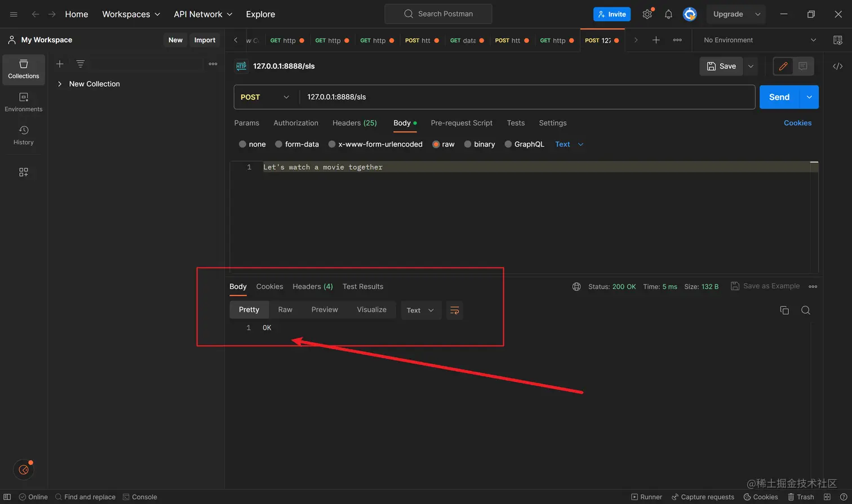
Task: Click the network globe icon
Action: click(x=576, y=287)
